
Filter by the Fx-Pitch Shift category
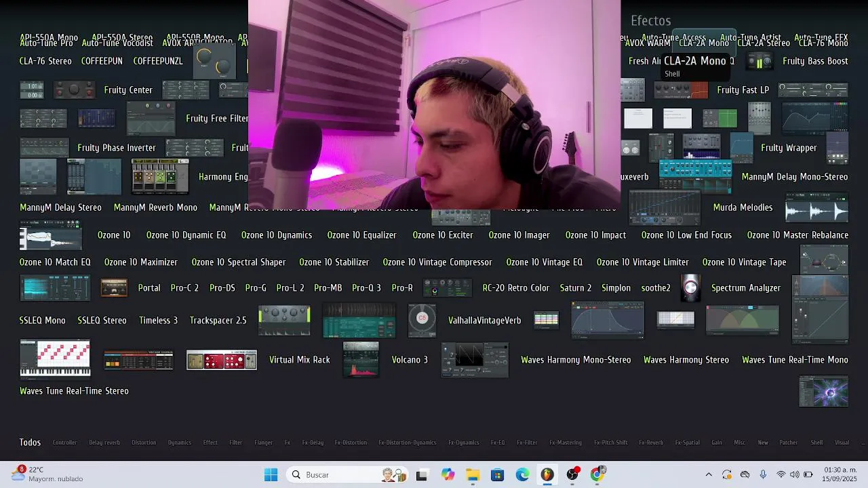pyautogui.click(x=611, y=443)
